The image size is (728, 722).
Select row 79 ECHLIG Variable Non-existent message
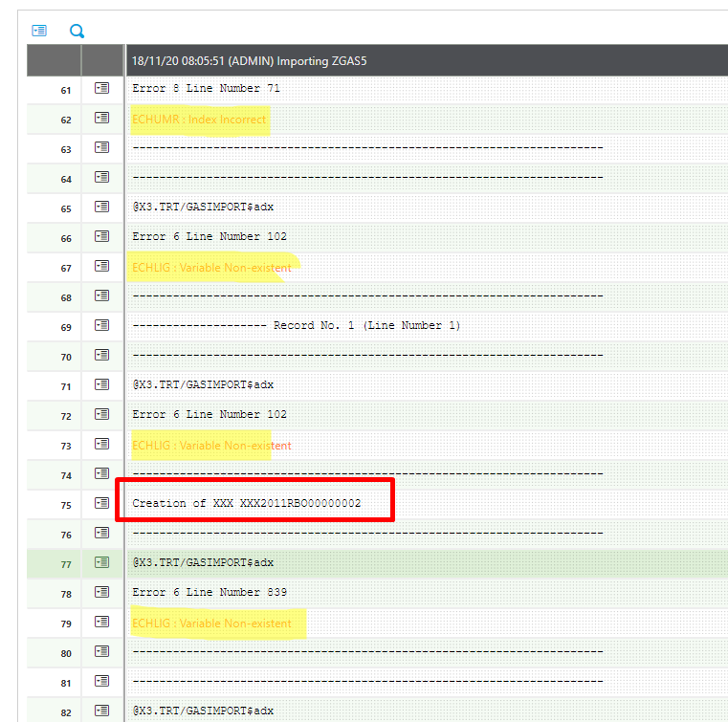211,624
